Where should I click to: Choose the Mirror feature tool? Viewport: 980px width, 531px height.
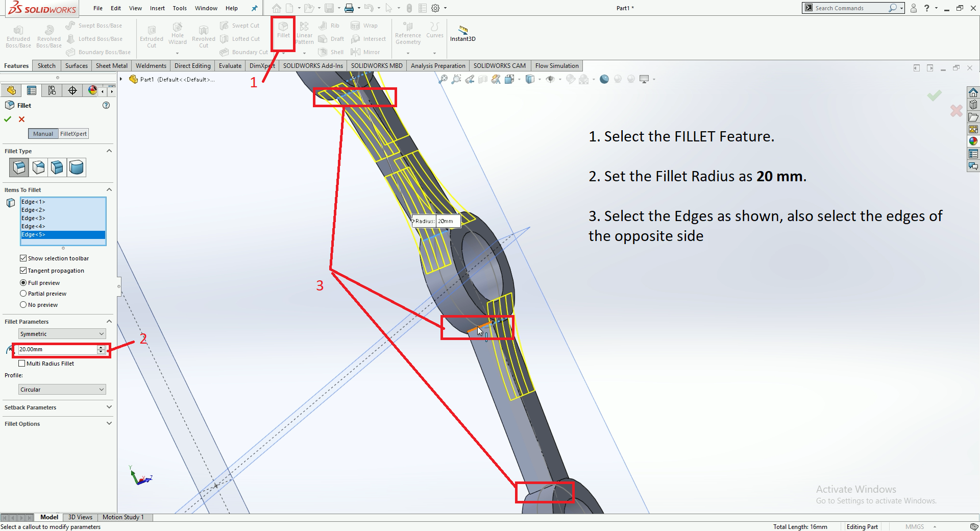pyautogui.click(x=365, y=52)
